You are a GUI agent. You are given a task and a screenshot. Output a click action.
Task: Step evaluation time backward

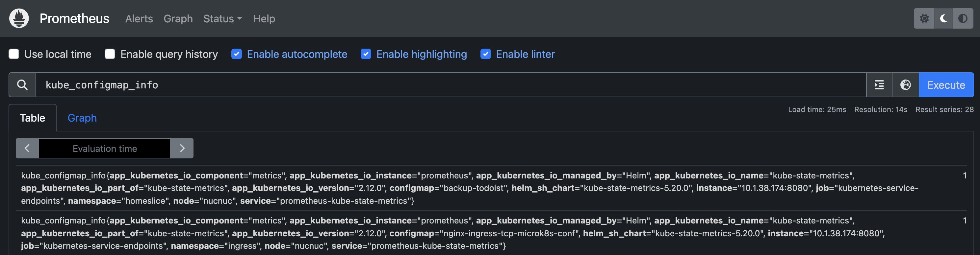(27, 148)
